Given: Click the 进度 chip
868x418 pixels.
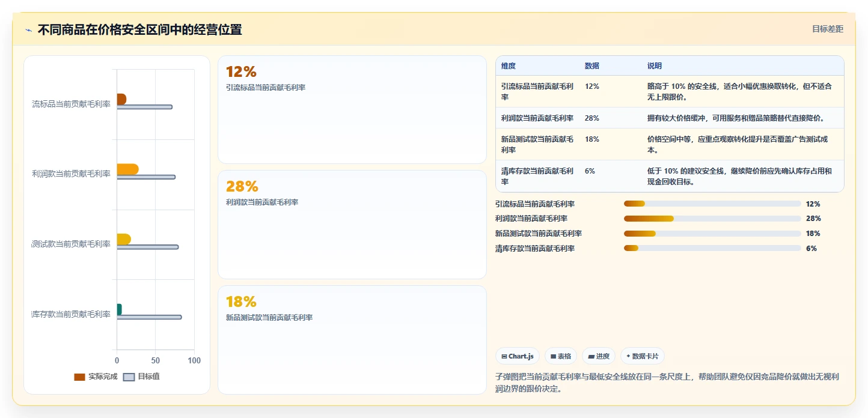Looking at the screenshot, I should tap(599, 356).
